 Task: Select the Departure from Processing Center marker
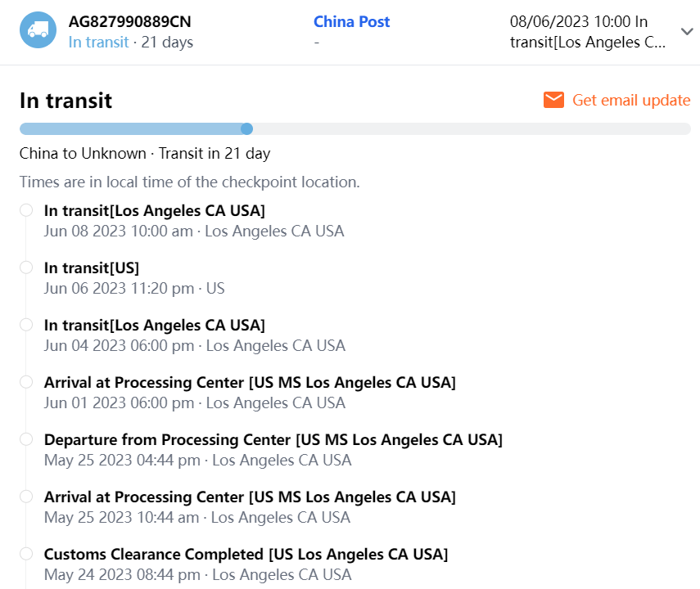click(26, 439)
